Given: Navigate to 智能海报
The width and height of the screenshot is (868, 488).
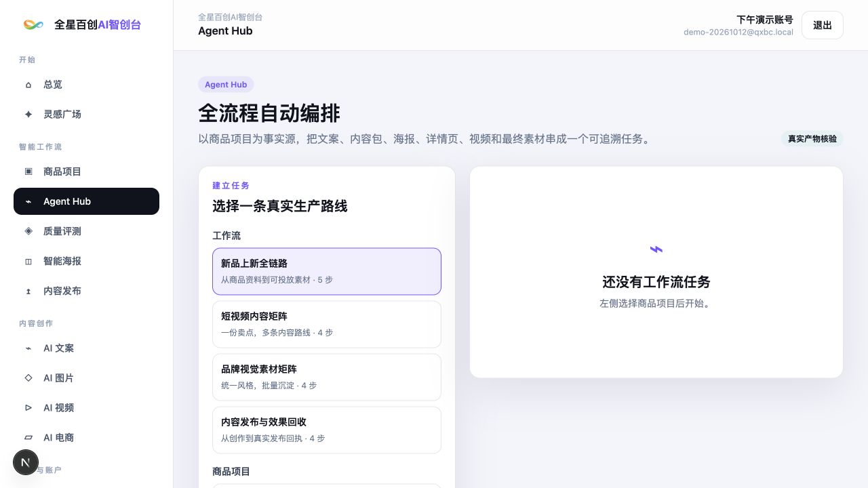Looking at the screenshot, I should [x=86, y=261].
